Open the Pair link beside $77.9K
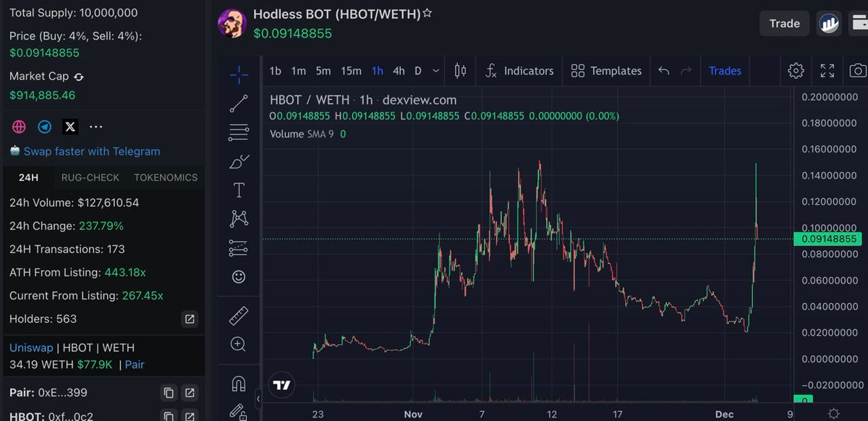The width and height of the screenshot is (868, 421). click(x=135, y=365)
